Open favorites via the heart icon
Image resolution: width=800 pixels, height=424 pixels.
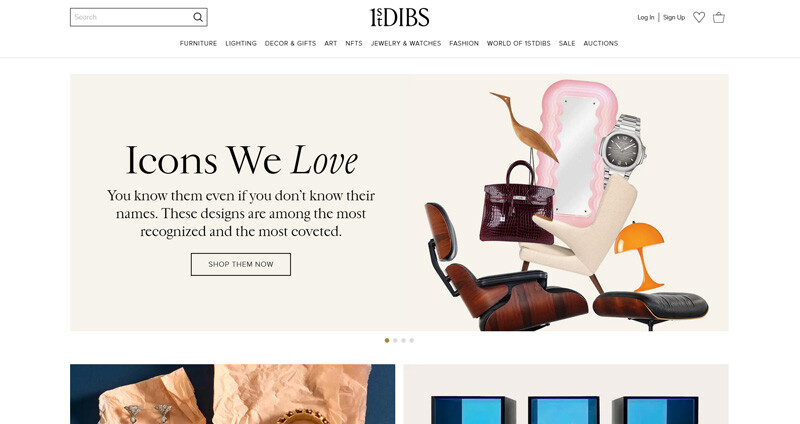pyautogui.click(x=699, y=17)
